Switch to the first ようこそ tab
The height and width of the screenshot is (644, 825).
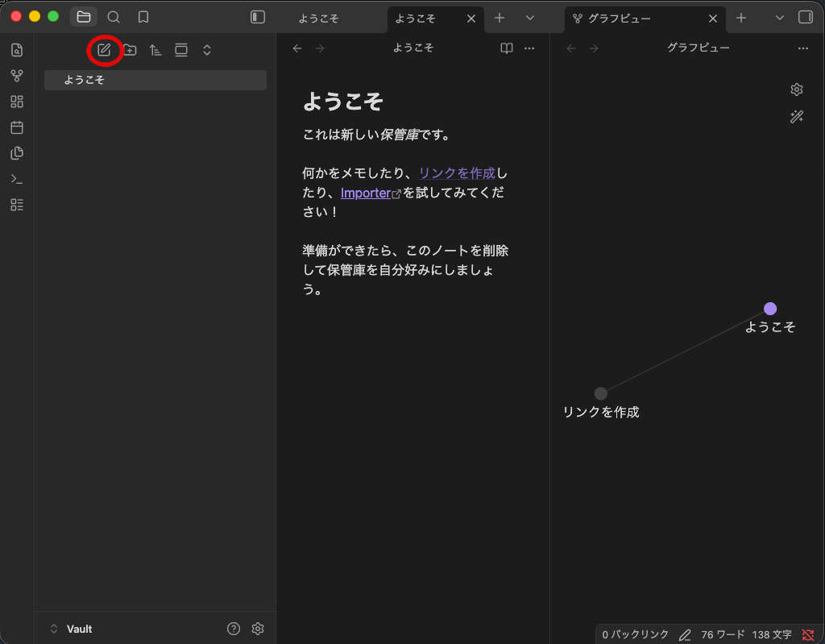click(x=318, y=19)
